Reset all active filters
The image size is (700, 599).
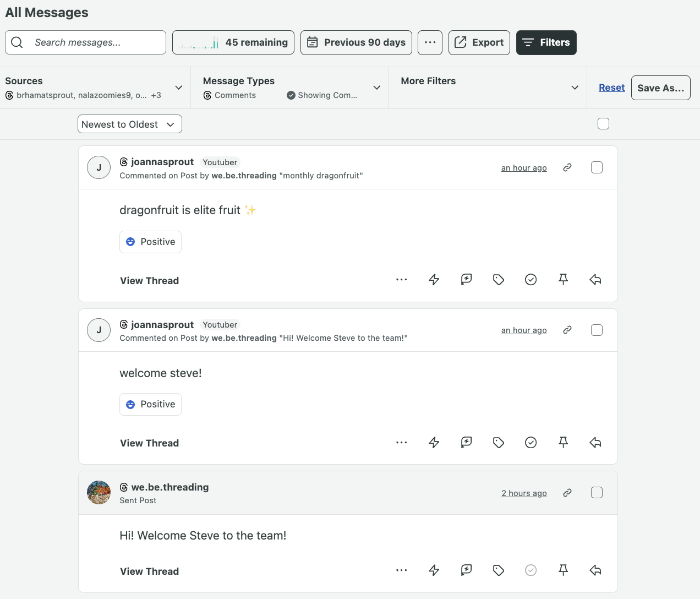611,87
